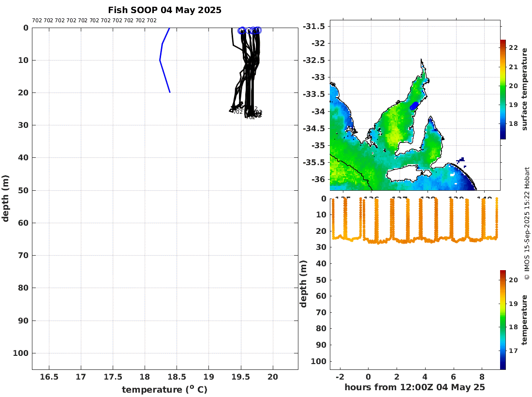Viewport: 532px width, 397px height.
Task: Click the 17 label on lower temperature colorbar
Action: coord(513,351)
